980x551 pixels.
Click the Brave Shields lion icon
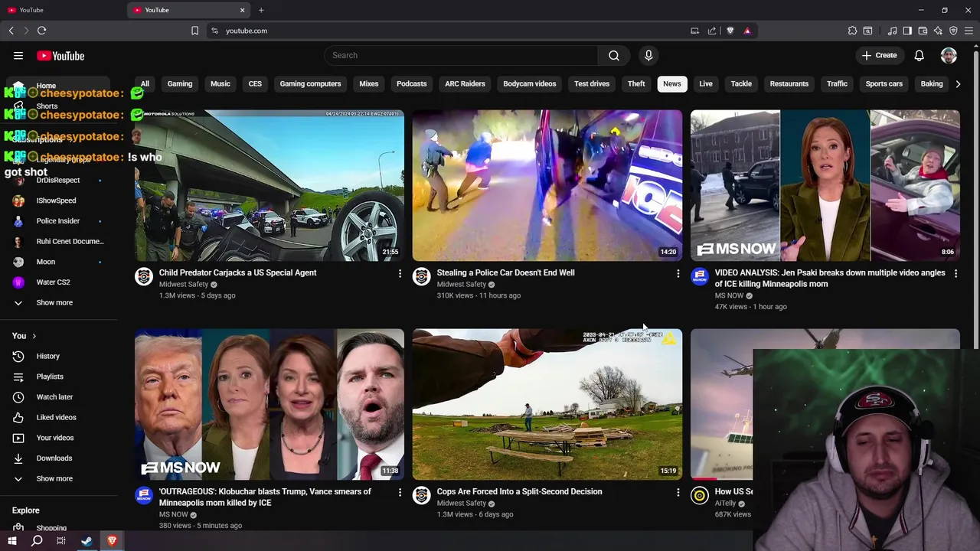click(730, 31)
